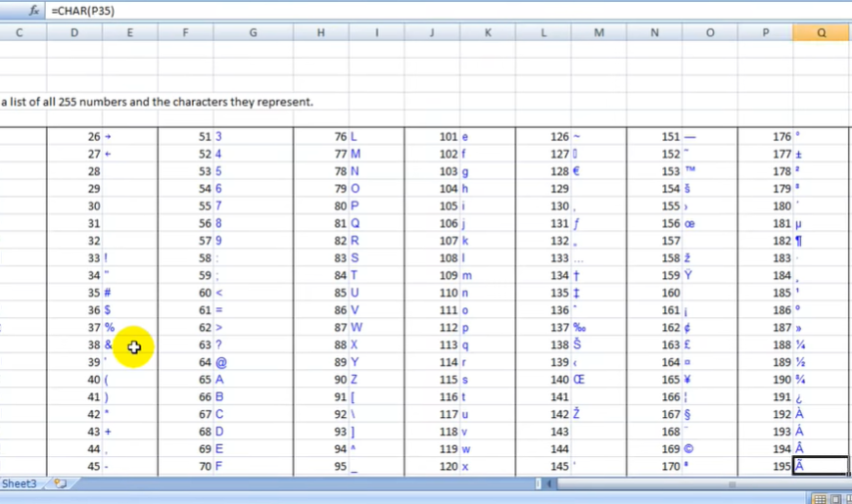Select the cell with letter W
The height and width of the screenshot is (504, 852).
tap(377, 328)
